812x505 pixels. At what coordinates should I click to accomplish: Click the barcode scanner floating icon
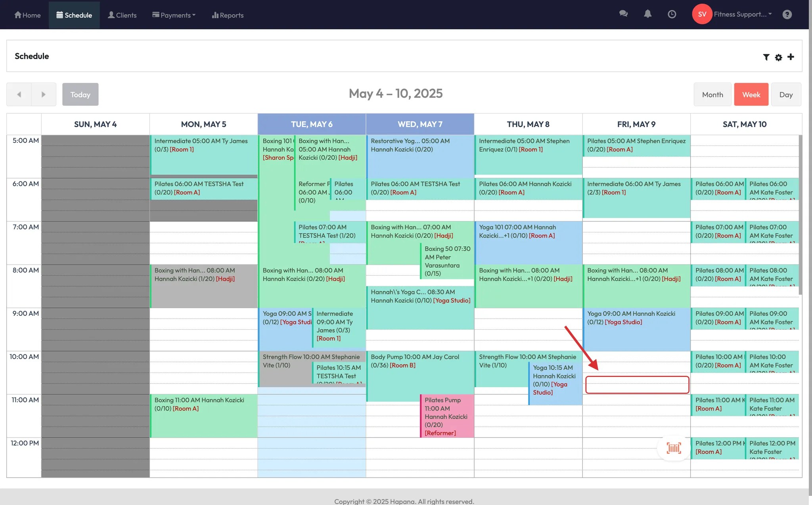tap(674, 448)
